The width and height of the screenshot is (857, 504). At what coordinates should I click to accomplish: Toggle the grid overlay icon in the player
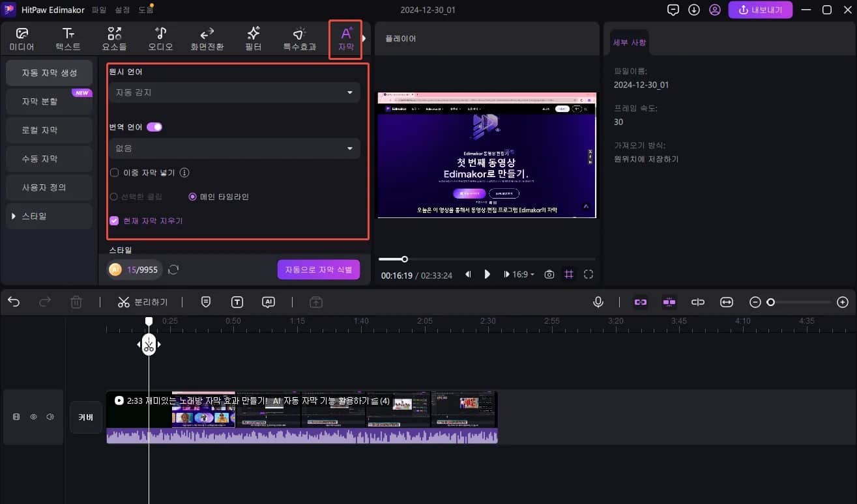coord(568,274)
